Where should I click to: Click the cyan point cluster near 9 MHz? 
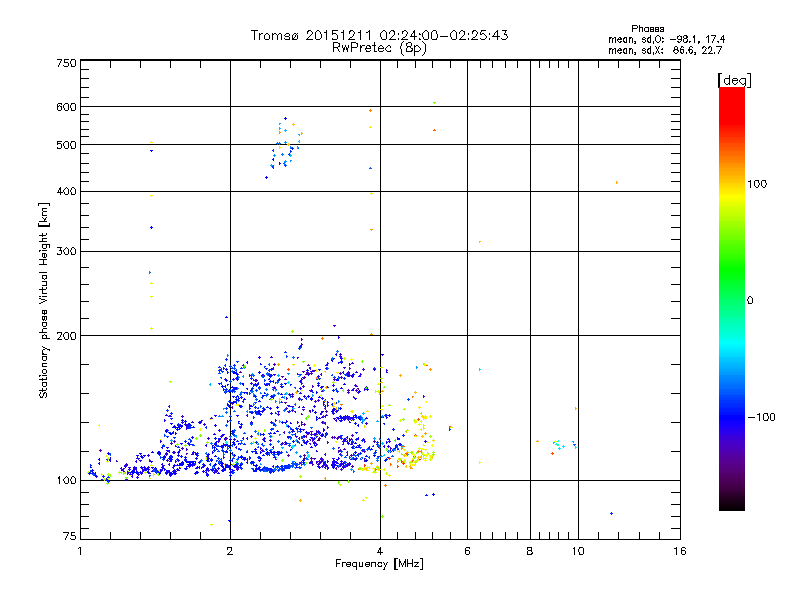[x=559, y=444]
